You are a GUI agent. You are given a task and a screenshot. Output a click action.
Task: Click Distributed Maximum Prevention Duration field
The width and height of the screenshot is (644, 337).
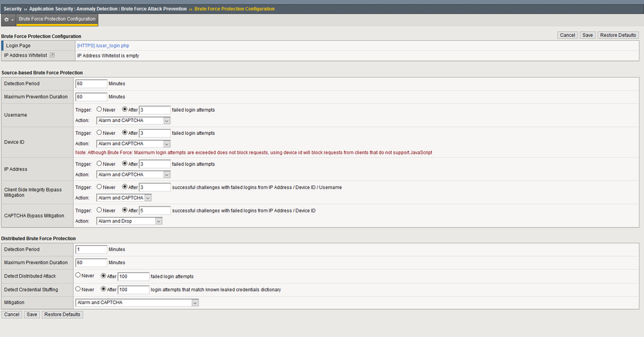91,263
